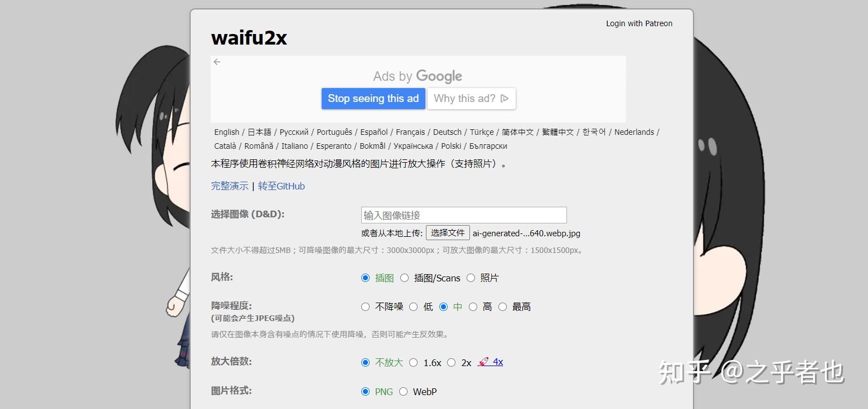Image resolution: width=868 pixels, height=409 pixels.
Task: Switch language to 한국어
Action: click(594, 132)
